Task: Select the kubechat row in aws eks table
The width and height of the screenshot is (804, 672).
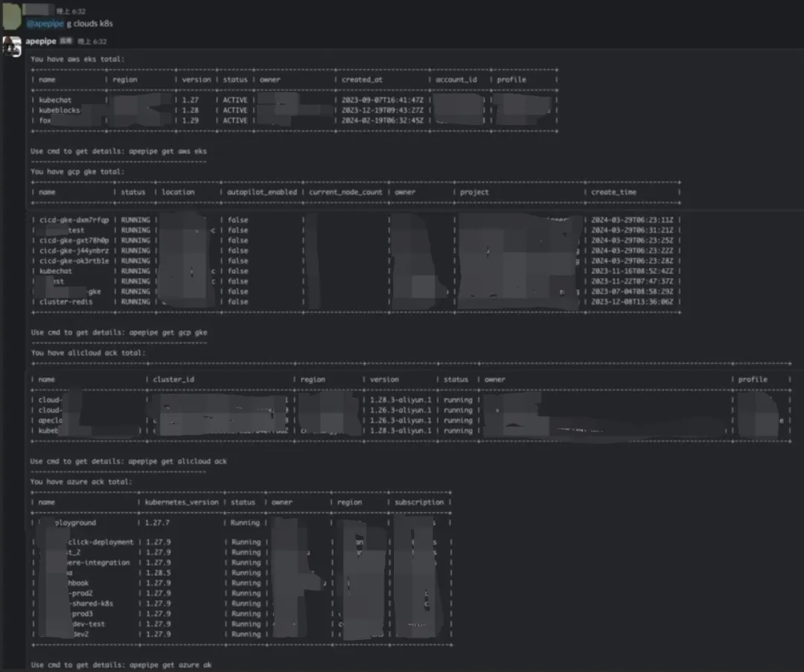Action: [x=54, y=100]
